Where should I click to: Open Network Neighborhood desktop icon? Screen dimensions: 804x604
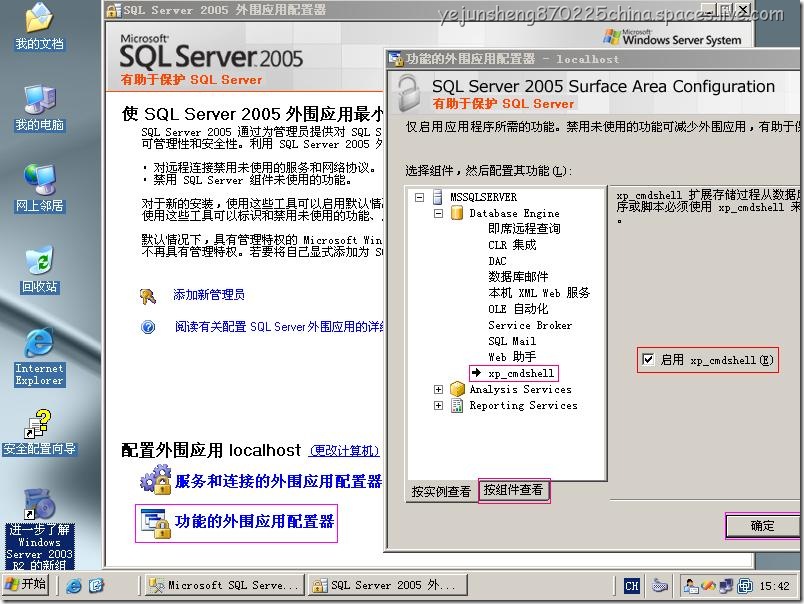click(39, 188)
